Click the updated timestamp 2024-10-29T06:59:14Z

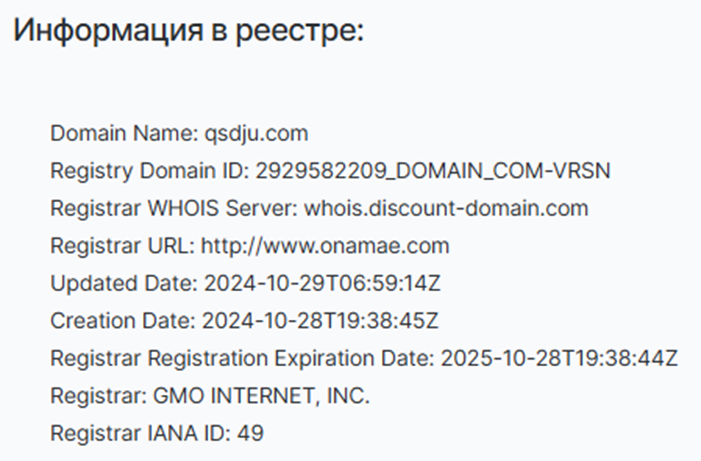pyautogui.click(x=321, y=283)
